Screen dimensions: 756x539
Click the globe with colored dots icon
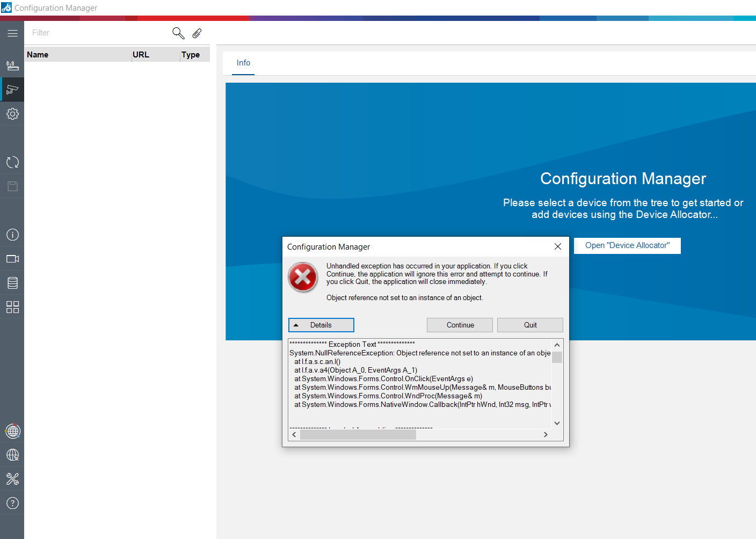pyautogui.click(x=12, y=431)
